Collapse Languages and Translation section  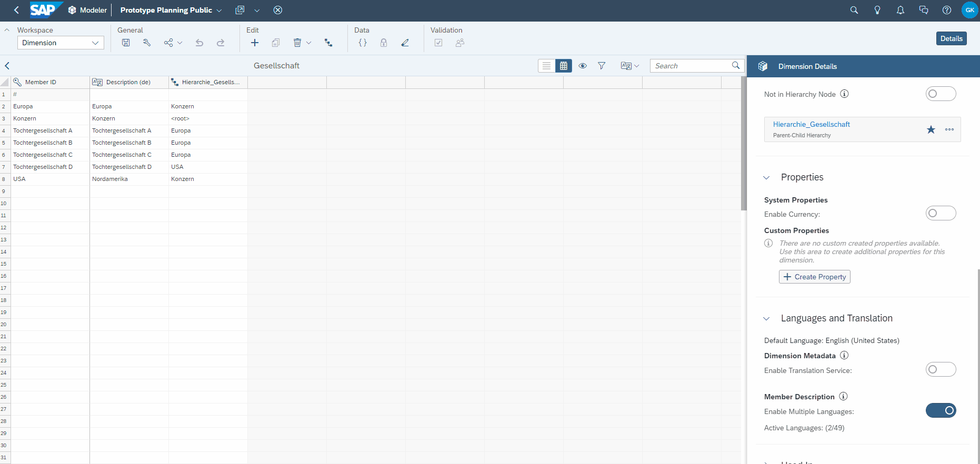(767, 319)
